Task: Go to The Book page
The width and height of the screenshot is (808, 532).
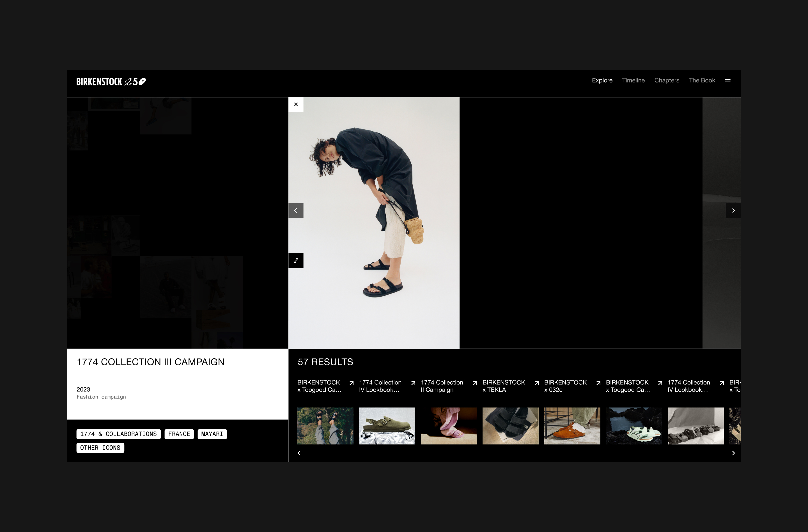Action: 702,81
